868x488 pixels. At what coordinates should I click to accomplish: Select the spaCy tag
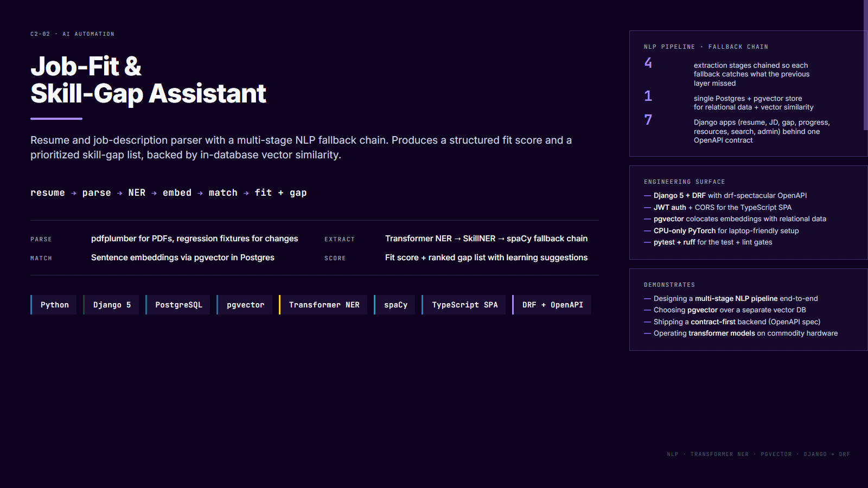[x=395, y=305]
